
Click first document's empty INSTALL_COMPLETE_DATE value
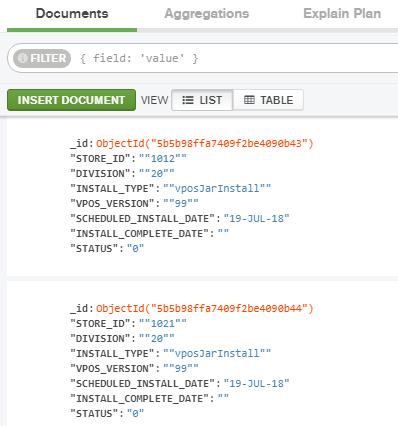[223, 233]
